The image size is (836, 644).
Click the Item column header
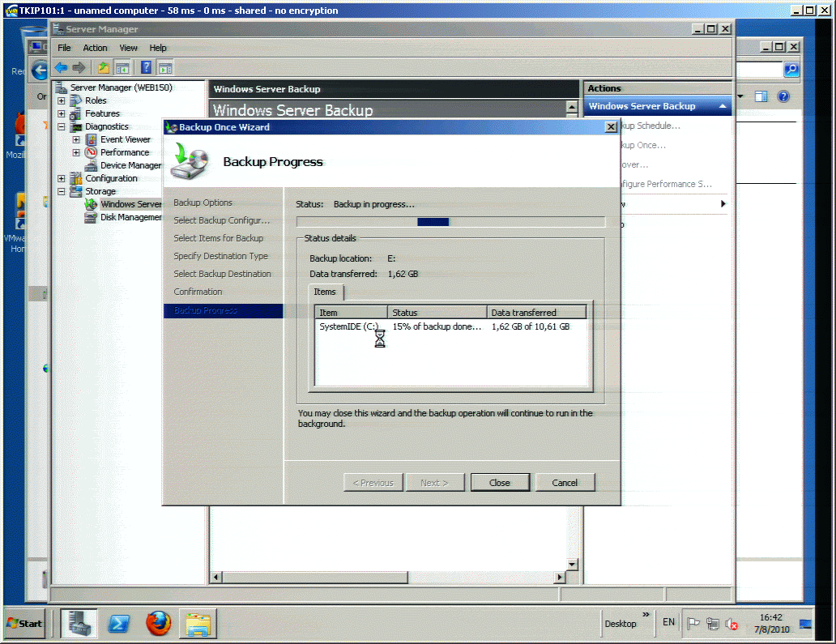[x=352, y=313]
